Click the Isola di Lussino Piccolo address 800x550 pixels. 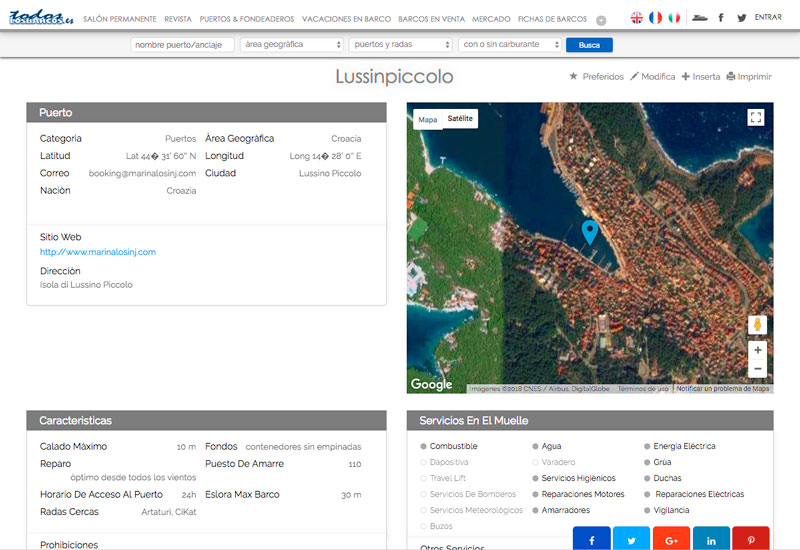point(86,285)
